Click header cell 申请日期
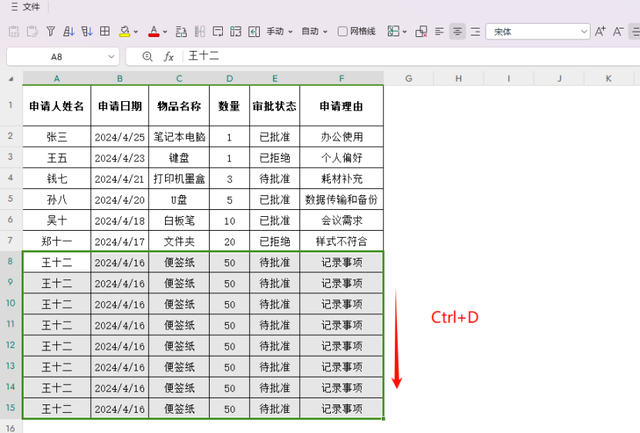This screenshot has height=433, width=640. click(120, 106)
